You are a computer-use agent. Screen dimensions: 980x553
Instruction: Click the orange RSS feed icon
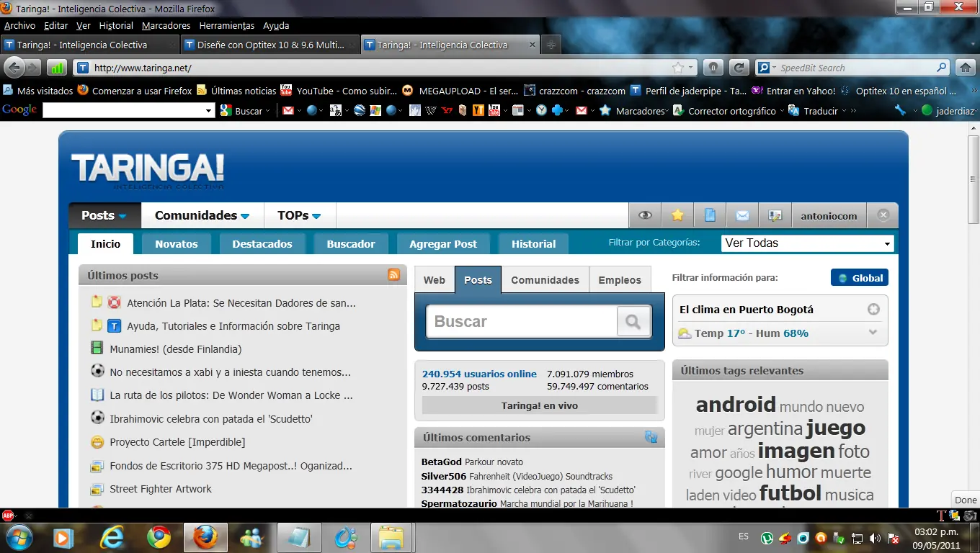pyautogui.click(x=393, y=274)
